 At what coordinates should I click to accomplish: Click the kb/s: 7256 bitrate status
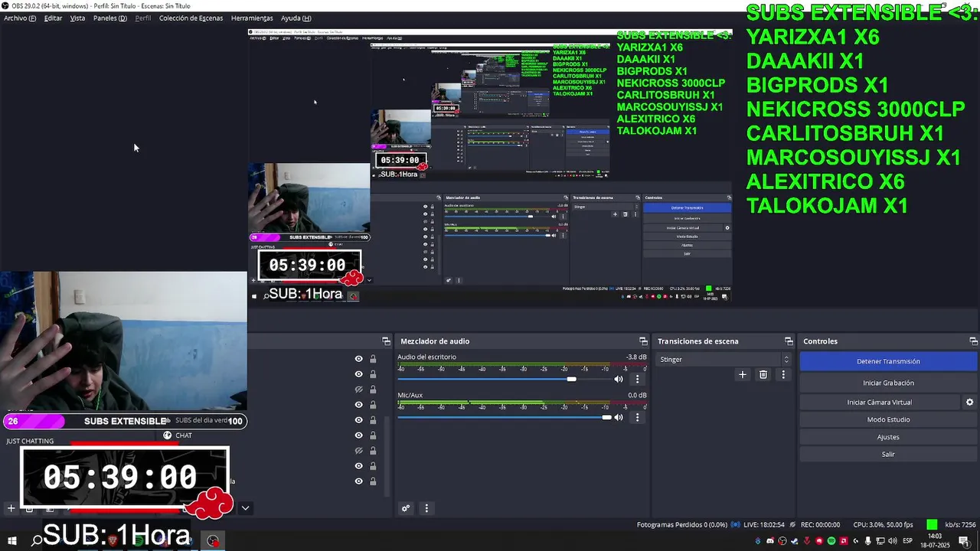pyautogui.click(x=961, y=525)
